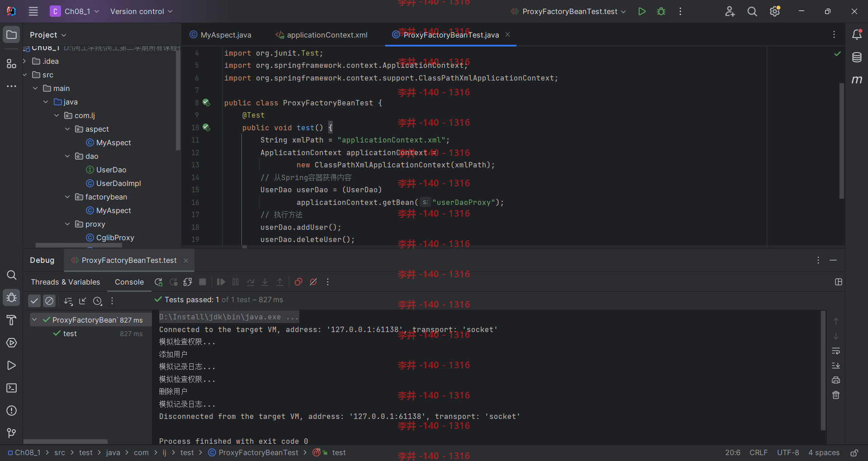Collapse the factorybean package
Viewport: 868px width, 461px height.
(67, 197)
